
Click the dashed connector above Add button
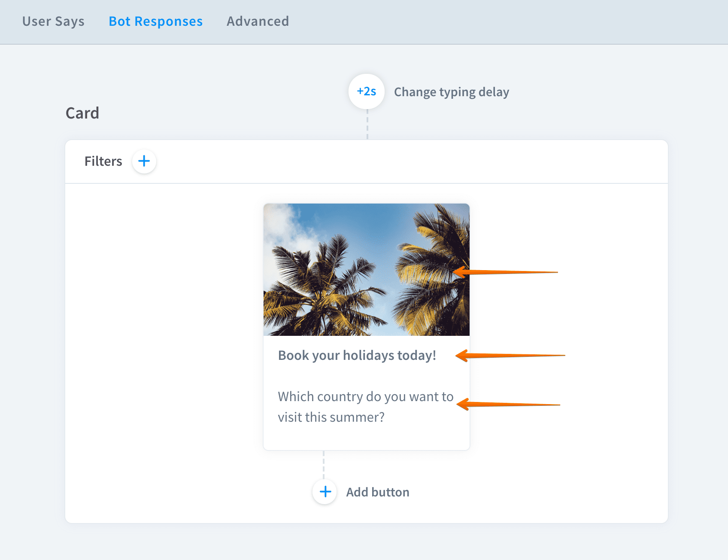click(x=324, y=465)
